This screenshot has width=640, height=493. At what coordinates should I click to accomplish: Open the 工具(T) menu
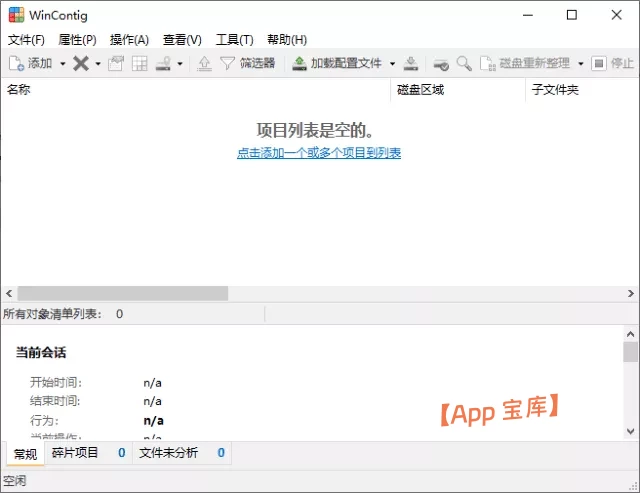[235, 40]
